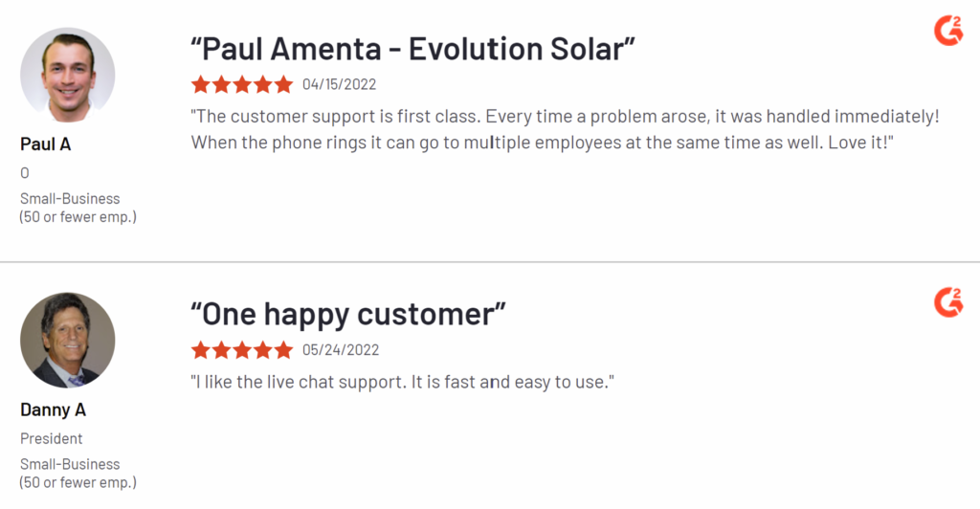Click the last star of Danny's rating
The image size is (980, 509).
click(x=283, y=350)
